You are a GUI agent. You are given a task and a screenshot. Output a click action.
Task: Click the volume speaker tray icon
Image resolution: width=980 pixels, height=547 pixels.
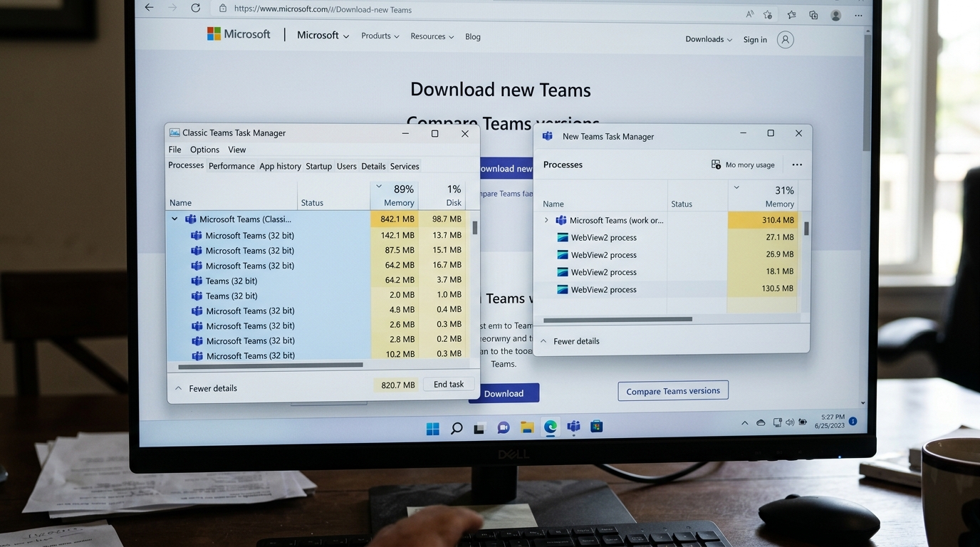[x=790, y=422]
